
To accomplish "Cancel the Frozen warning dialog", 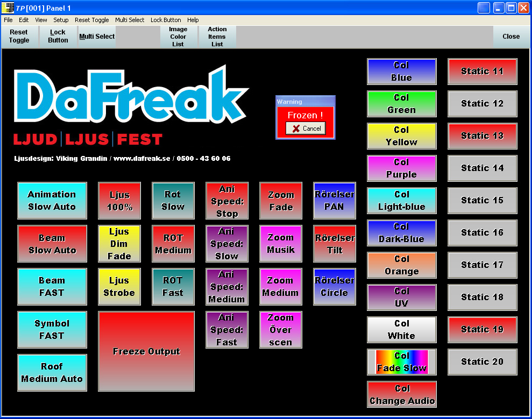I will coord(306,129).
